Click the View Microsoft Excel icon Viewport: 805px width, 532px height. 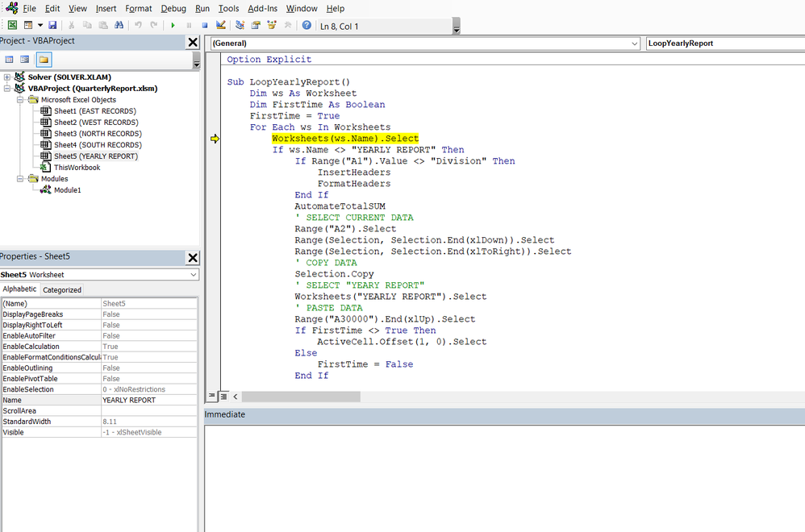tap(12, 26)
